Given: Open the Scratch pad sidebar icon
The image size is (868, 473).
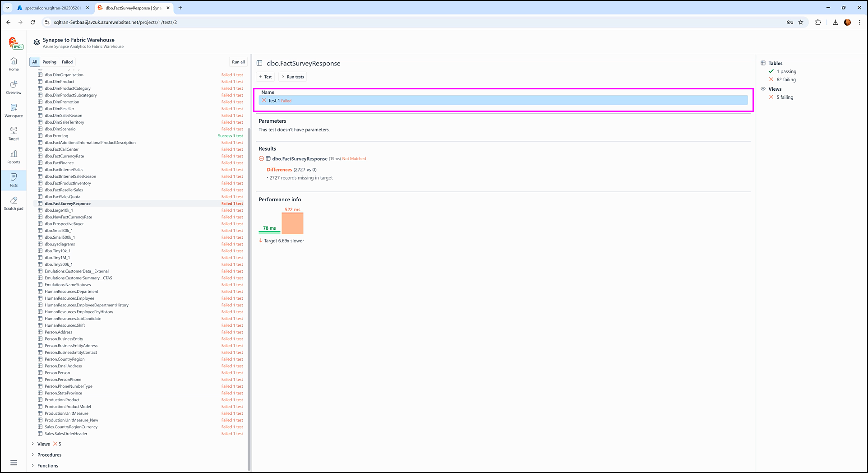Looking at the screenshot, I should pos(14,203).
